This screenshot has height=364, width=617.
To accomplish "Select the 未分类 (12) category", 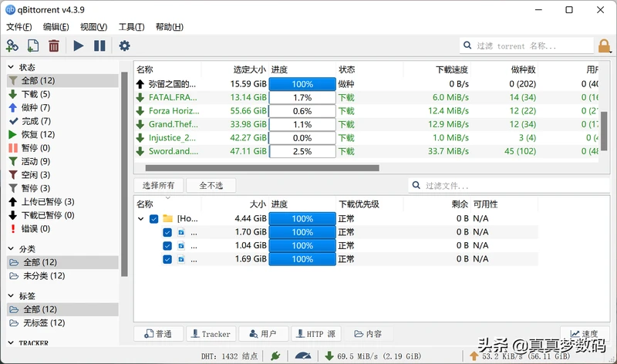I will pos(62,276).
